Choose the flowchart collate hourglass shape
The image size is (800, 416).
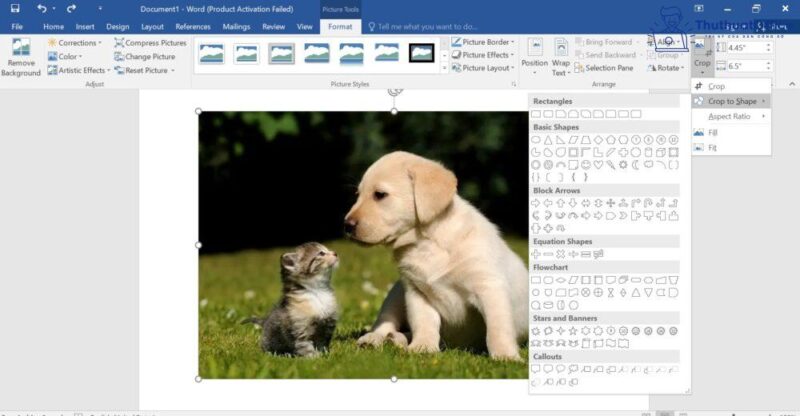[x=611, y=292]
